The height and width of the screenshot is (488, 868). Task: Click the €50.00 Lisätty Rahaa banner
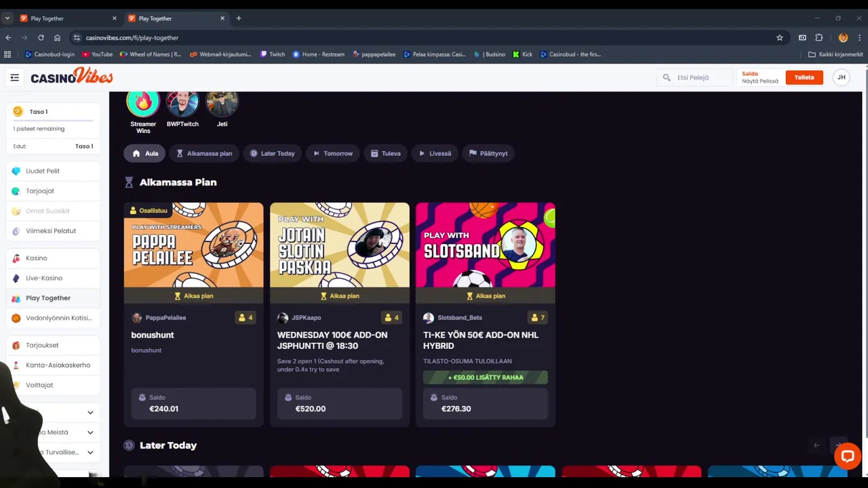coord(486,378)
